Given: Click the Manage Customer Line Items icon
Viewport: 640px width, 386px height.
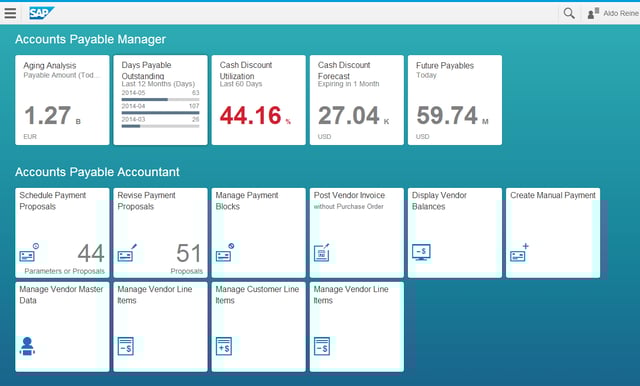Looking at the screenshot, I should (224, 346).
